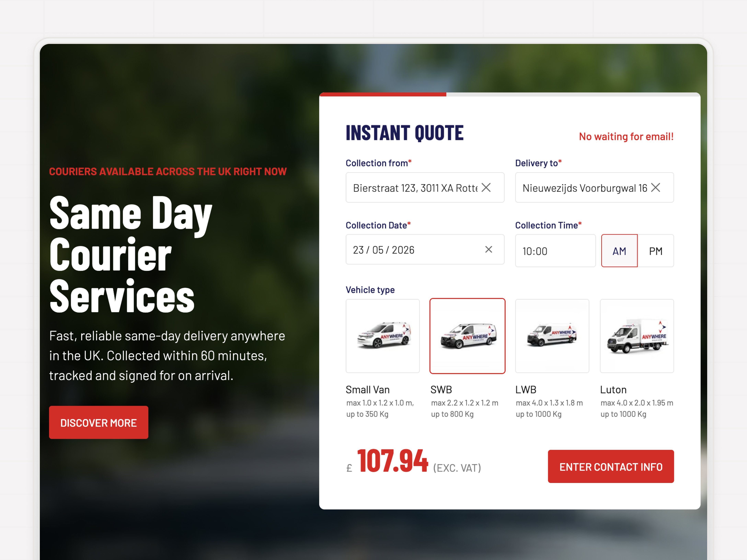Click the '(EXC. VAT)' note
Screen dimensions: 747x560
click(x=457, y=468)
